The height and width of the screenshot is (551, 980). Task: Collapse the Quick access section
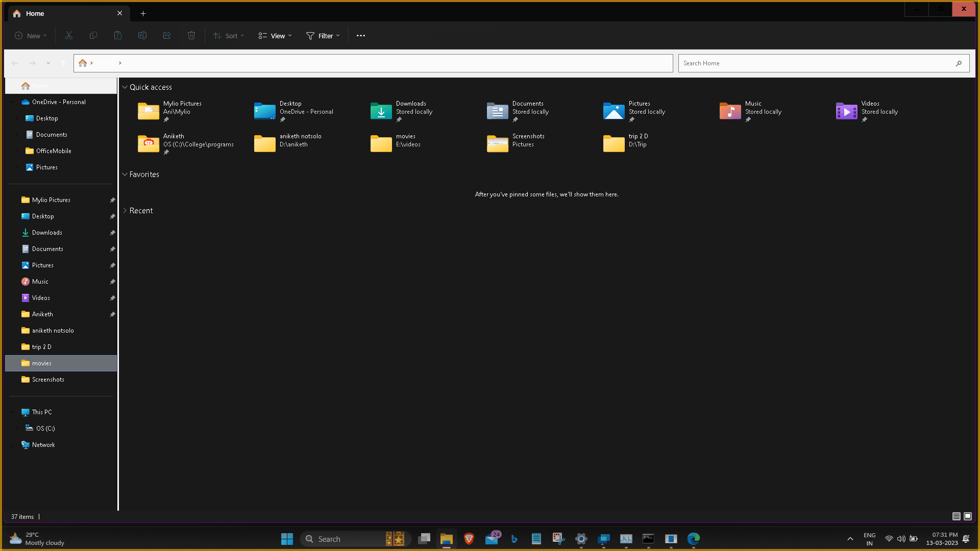(125, 87)
